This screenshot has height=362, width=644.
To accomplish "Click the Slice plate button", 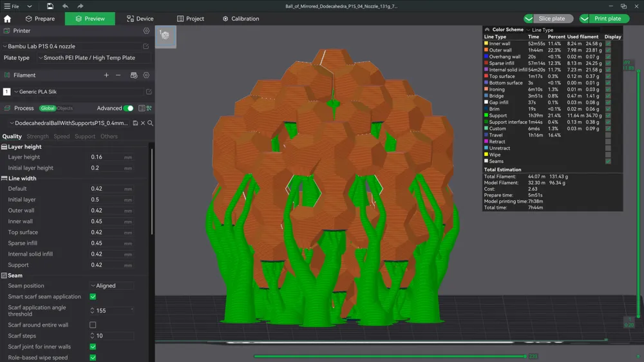I will (552, 19).
